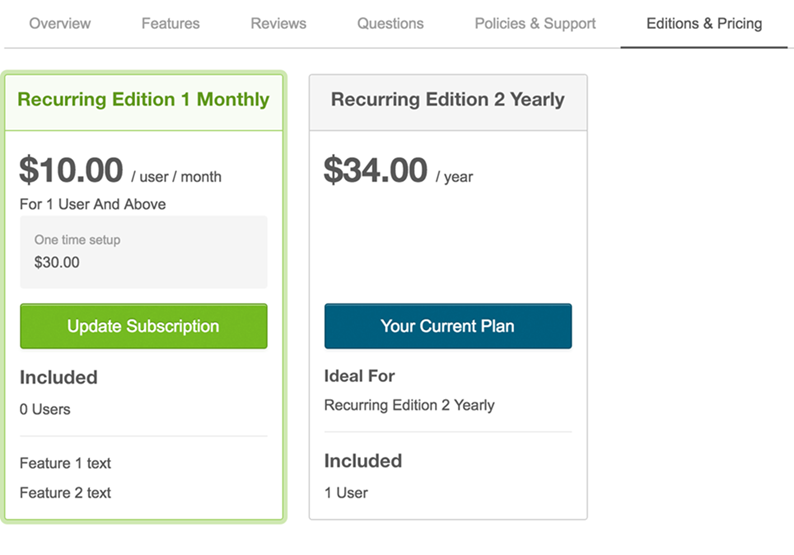Switch to the Features tab
Image resolution: width=794 pixels, height=555 pixels.
(170, 23)
